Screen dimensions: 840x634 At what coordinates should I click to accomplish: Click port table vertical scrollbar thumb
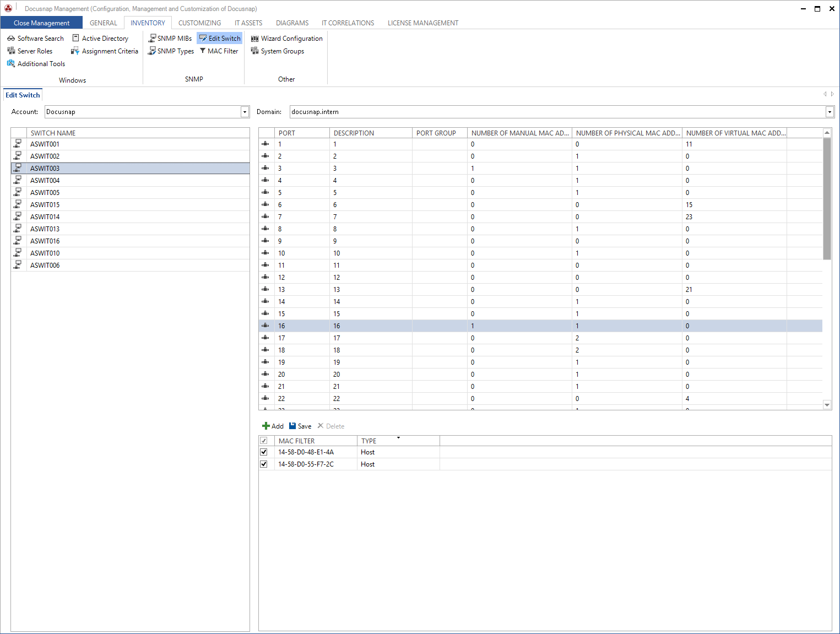point(827,198)
